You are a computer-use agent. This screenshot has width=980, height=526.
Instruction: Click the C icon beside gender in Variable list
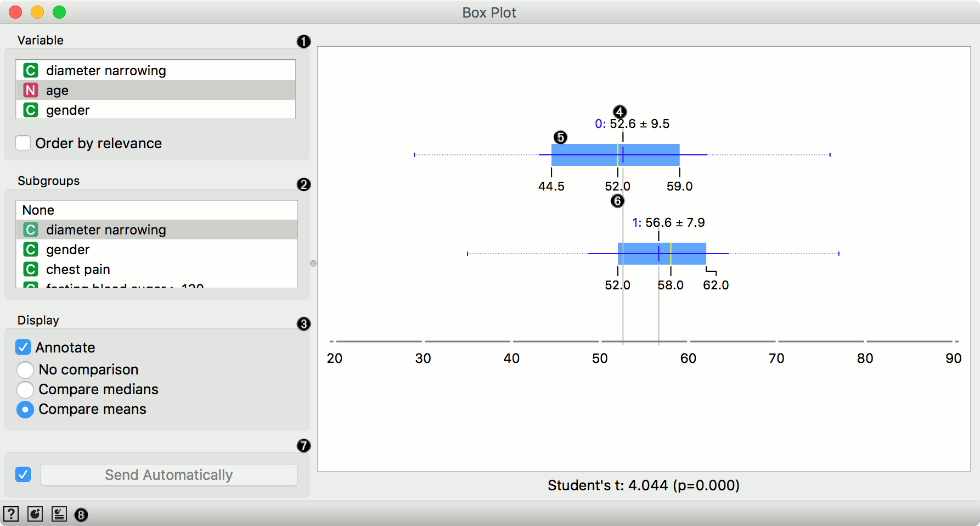(x=31, y=110)
